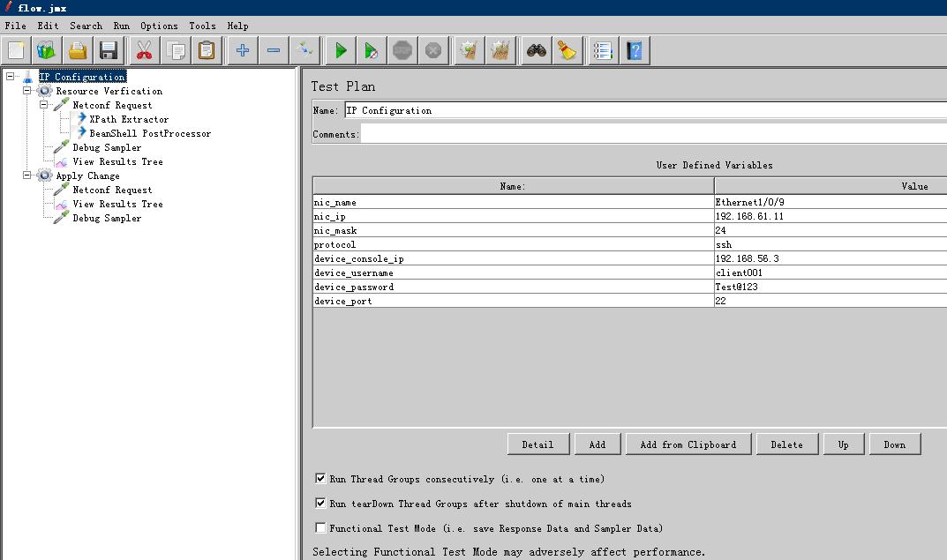Click the Delete variable button
947x560 pixels.
(786, 444)
